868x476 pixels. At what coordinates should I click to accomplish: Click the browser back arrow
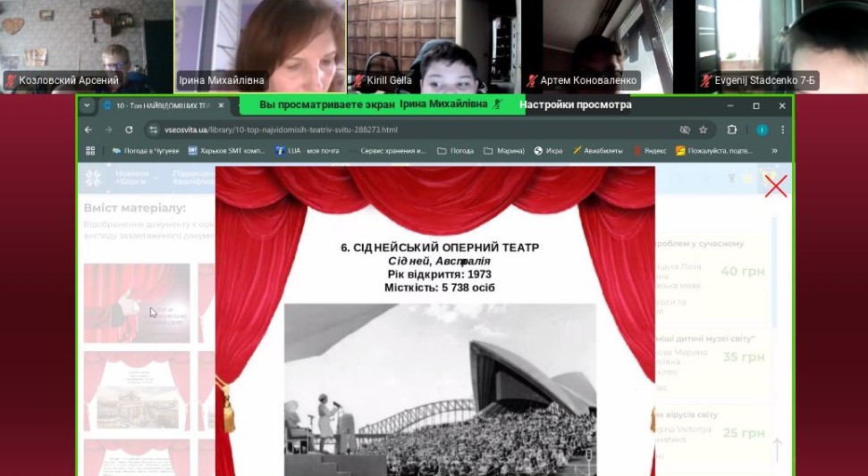[x=88, y=129]
